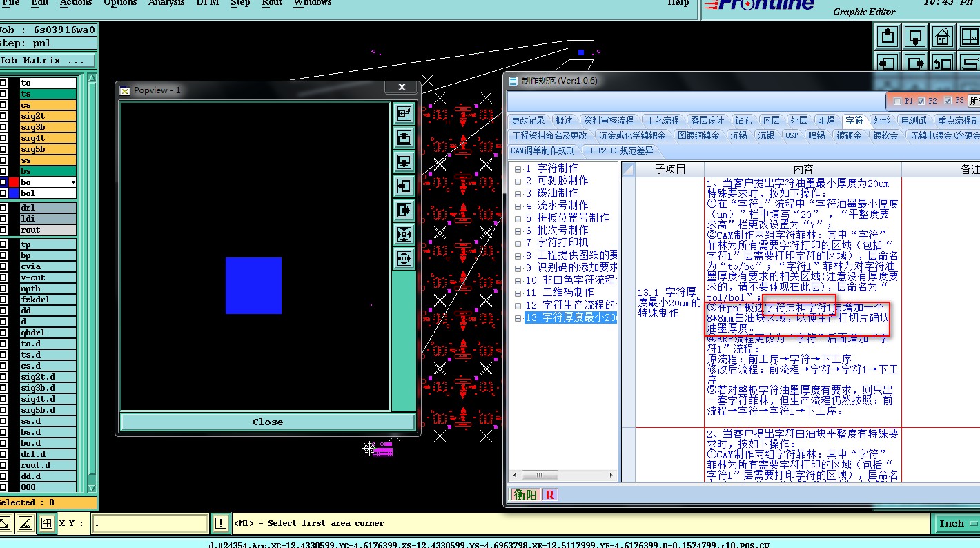This screenshot has height=548, width=980.
Task: Click the pan down icon in top-right toolbar
Action: pyautogui.click(x=915, y=36)
